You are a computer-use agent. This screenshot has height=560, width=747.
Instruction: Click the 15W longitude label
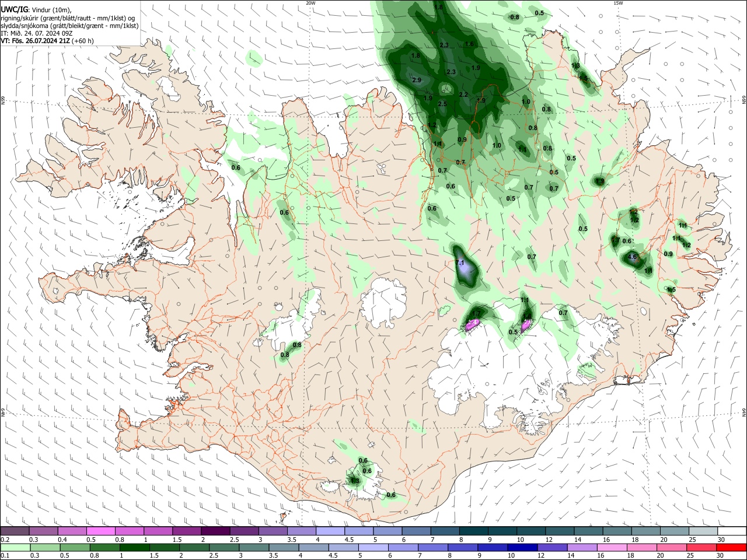(x=618, y=3)
